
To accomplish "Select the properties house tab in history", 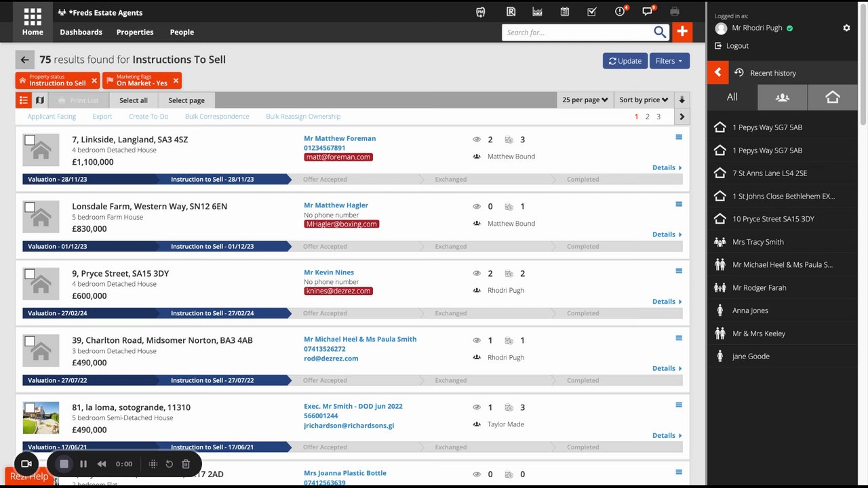I will (833, 97).
